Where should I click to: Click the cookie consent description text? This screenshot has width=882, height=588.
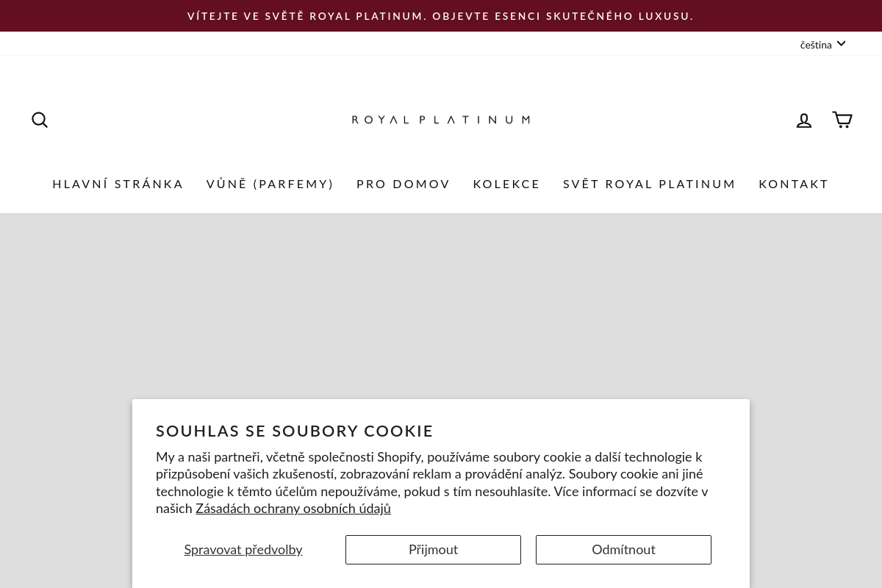click(x=432, y=483)
